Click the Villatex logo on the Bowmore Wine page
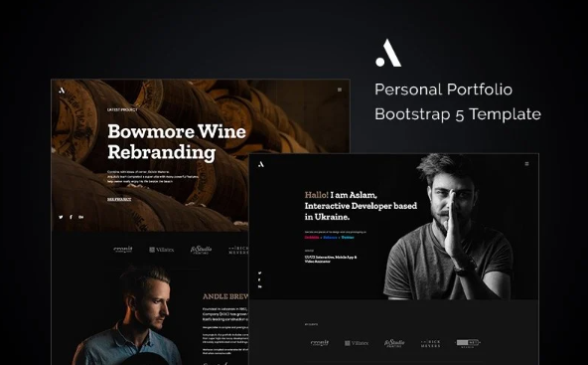 click(162, 250)
